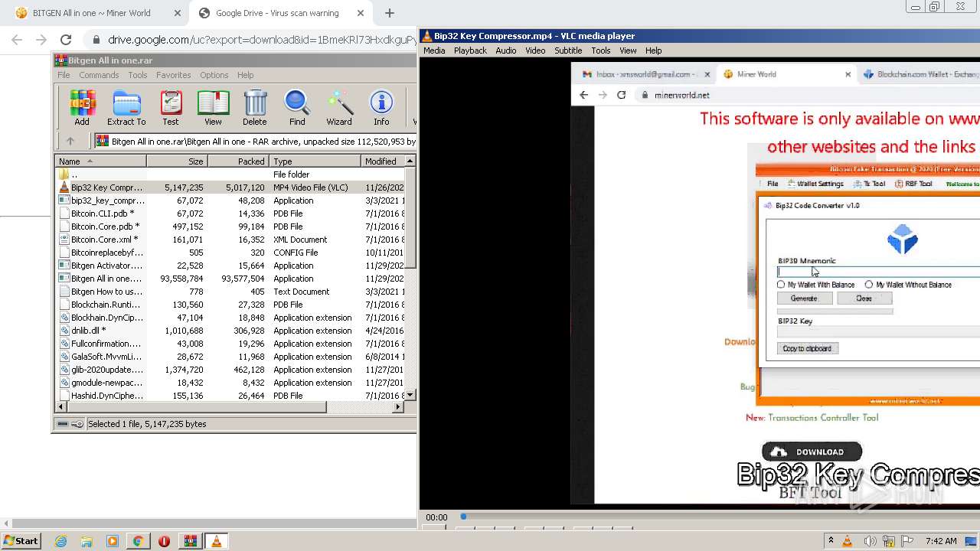Switch to VLC taskbar button
Screen dimensions: 980x551
(216, 541)
